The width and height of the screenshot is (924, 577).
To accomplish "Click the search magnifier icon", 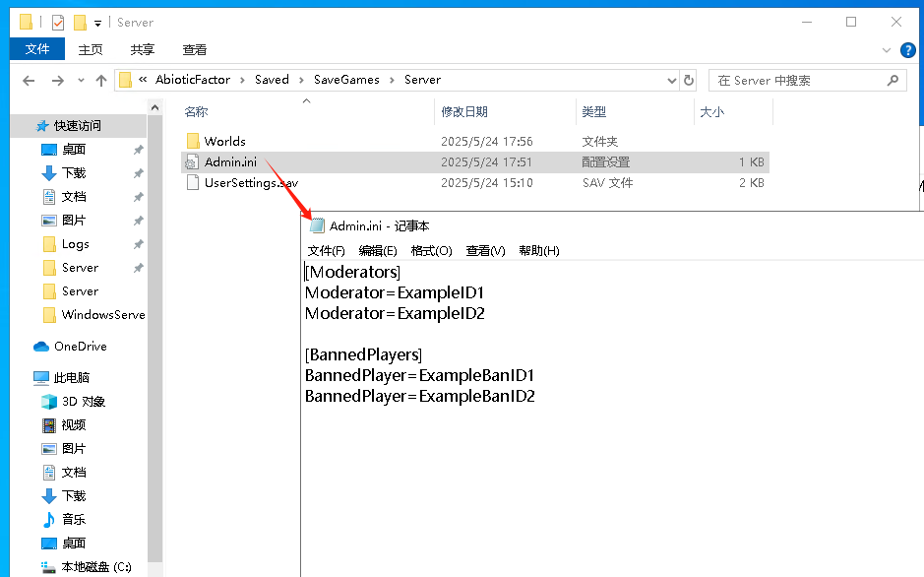I will [893, 80].
